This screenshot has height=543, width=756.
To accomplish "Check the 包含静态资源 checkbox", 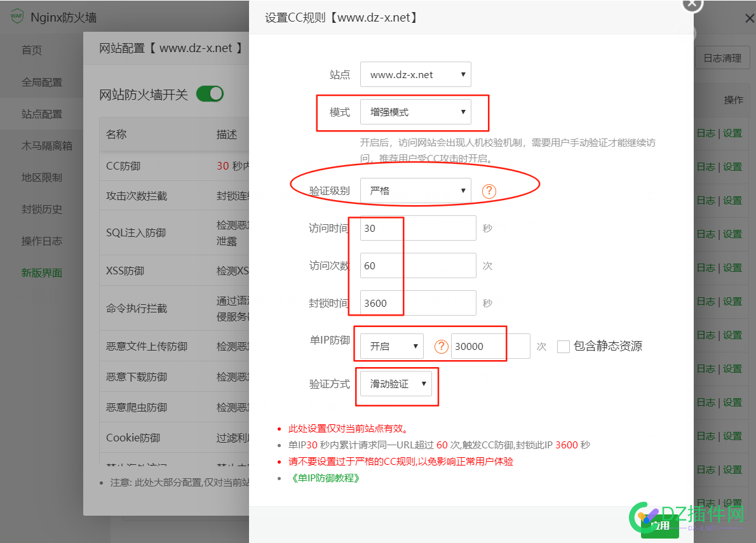I will click(x=563, y=346).
